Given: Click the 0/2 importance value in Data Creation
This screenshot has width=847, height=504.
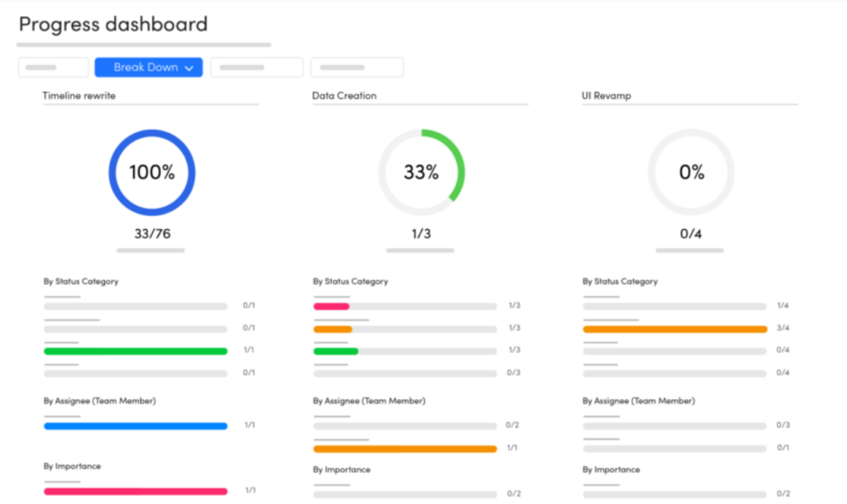Looking at the screenshot, I should (x=513, y=493).
